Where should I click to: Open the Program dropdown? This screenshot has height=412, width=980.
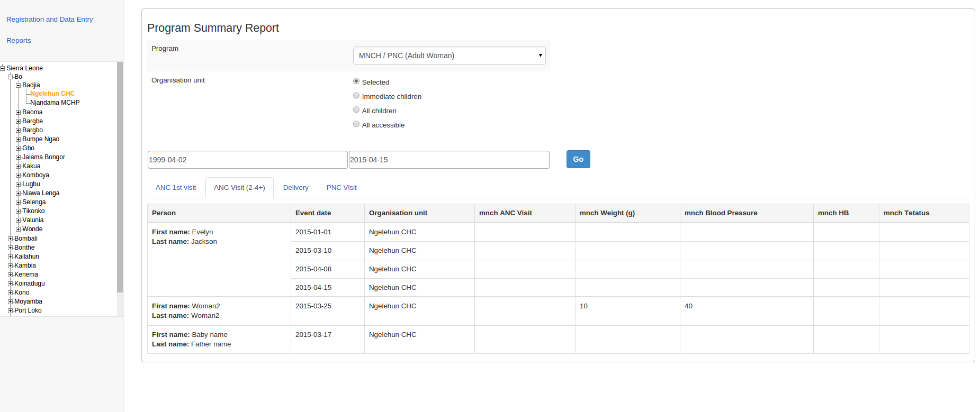tap(449, 56)
